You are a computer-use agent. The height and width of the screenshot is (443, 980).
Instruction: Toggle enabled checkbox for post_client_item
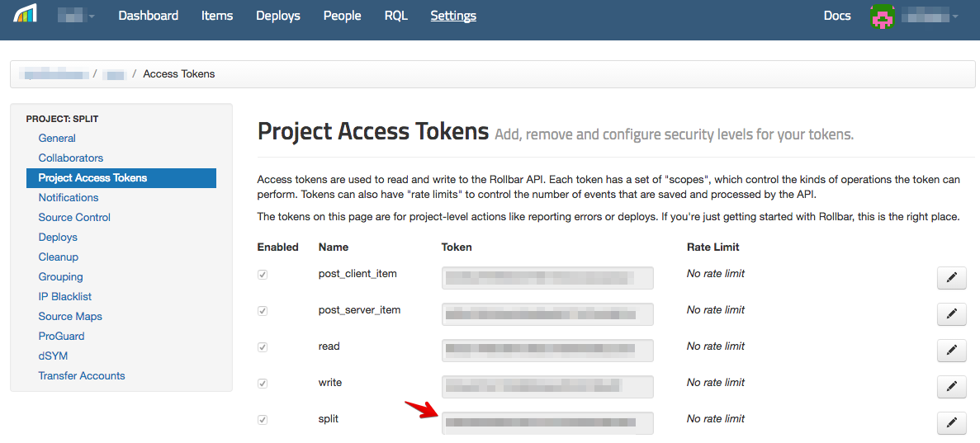(x=263, y=275)
